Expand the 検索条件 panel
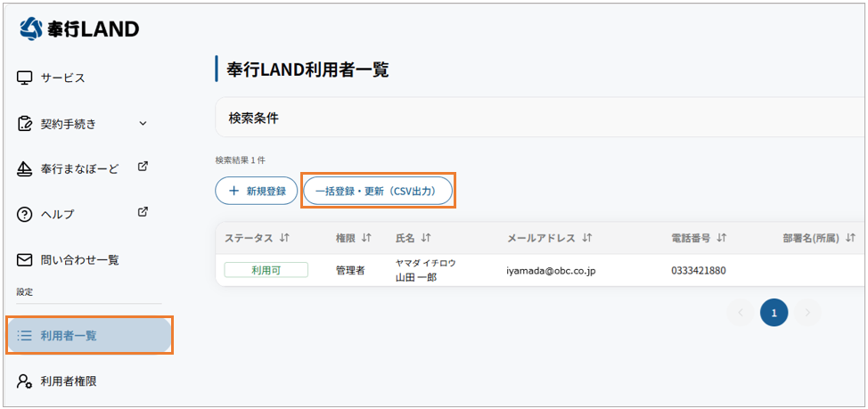This screenshot has height=409, width=868. click(540, 118)
